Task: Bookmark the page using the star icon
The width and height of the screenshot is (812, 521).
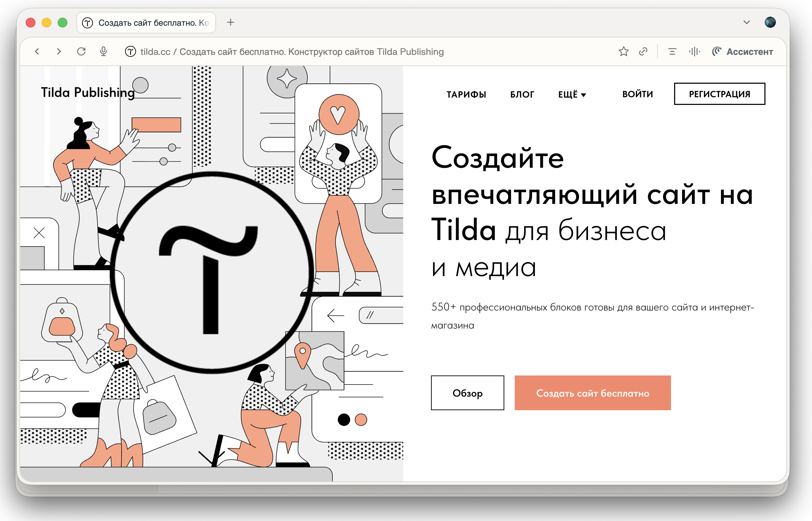Action: pyautogui.click(x=623, y=52)
